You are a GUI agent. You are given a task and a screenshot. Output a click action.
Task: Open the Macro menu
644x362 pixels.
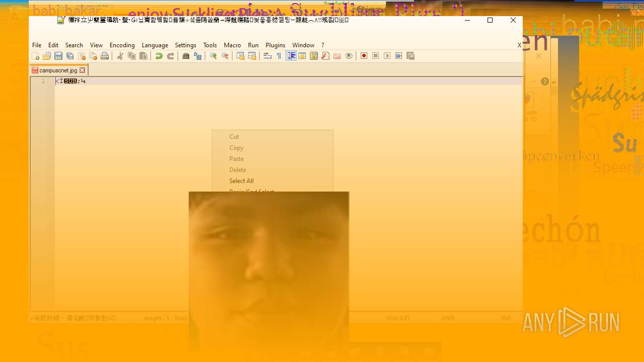[x=232, y=45]
